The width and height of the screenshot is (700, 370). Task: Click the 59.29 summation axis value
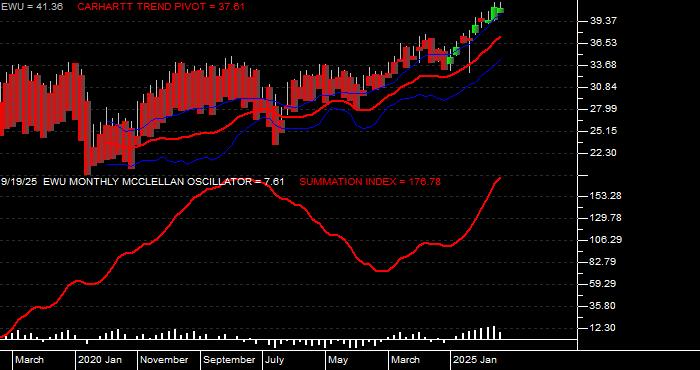602,284
